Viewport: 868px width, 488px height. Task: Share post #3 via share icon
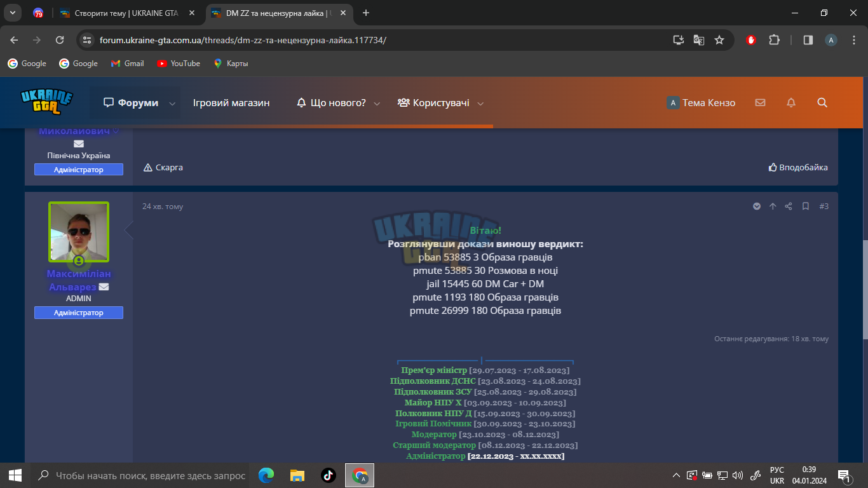coord(789,206)
